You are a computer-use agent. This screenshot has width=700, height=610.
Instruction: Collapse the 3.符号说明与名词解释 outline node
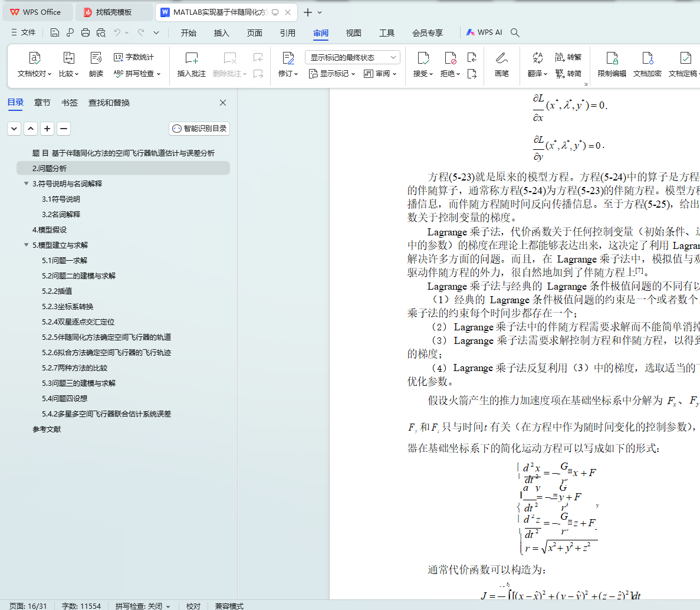click(x=27, y=183)
